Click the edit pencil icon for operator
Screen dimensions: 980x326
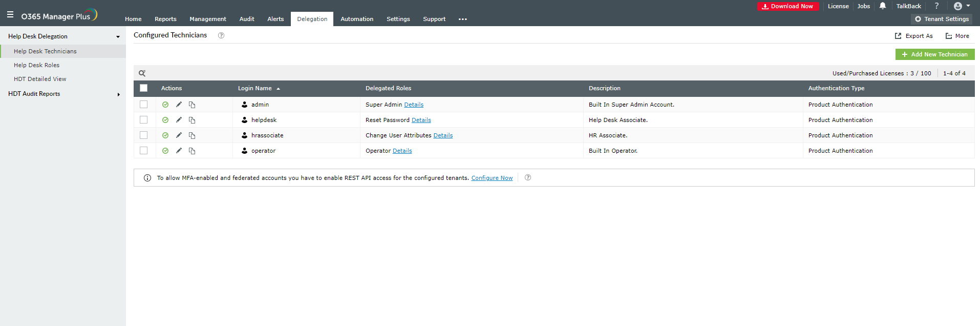[179, 151]
